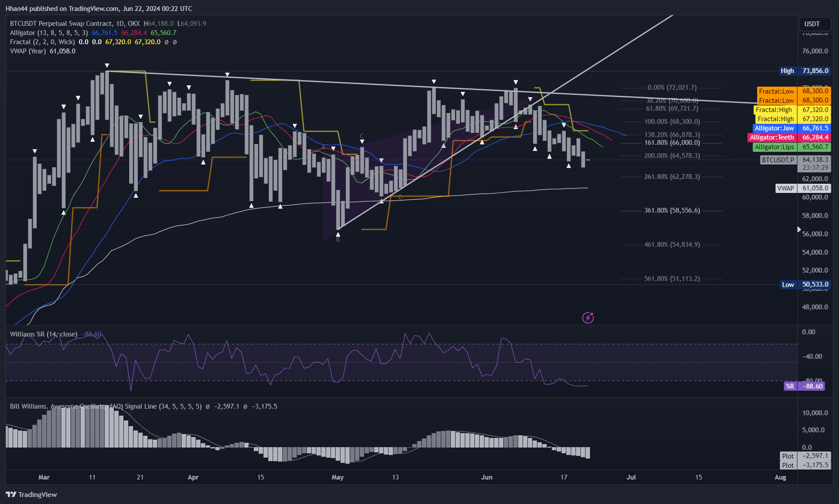
Task: Click the top Fractal:High 67,320.0 label
Action: click(x=792, y=110)
